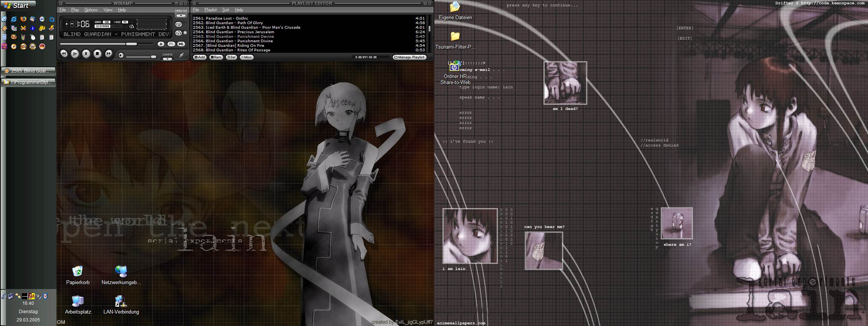The image size is (868, 326).
Task: Expand the CONFIG drawer arrow
Action: [167, 59]
